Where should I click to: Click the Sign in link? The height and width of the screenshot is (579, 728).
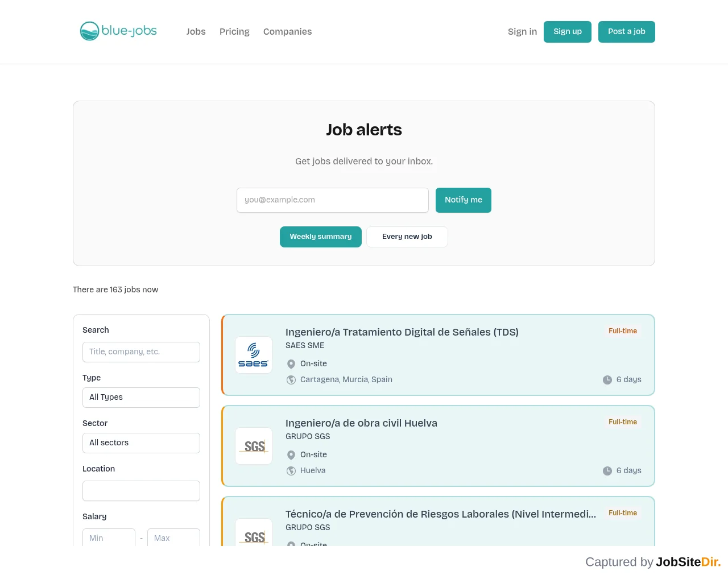click(x=522, y=32)
